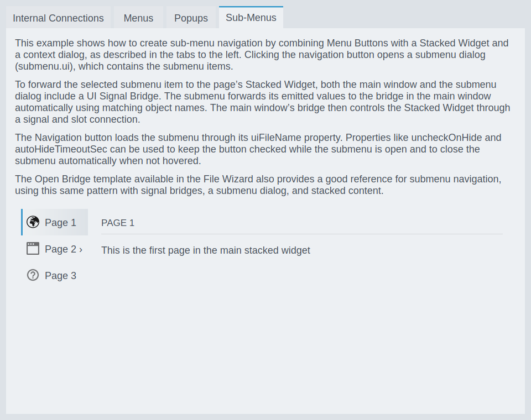Click the empty area below Page 3

(x=54, y=343)
